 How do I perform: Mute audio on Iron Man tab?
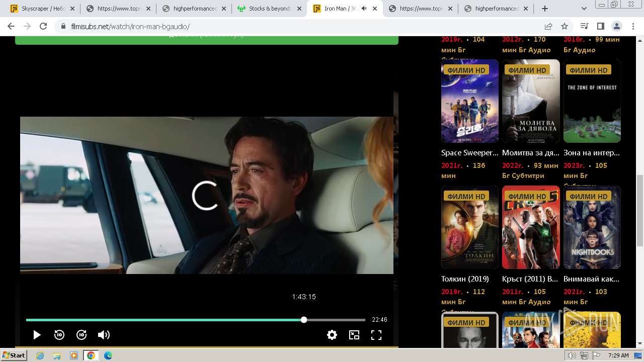364,9
